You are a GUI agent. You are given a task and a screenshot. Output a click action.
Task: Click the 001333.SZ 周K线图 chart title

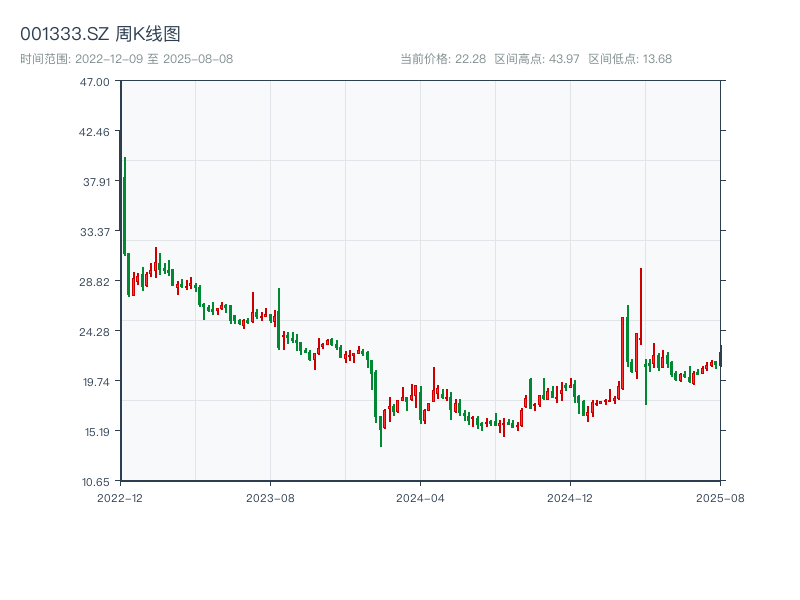coord(100,35)
